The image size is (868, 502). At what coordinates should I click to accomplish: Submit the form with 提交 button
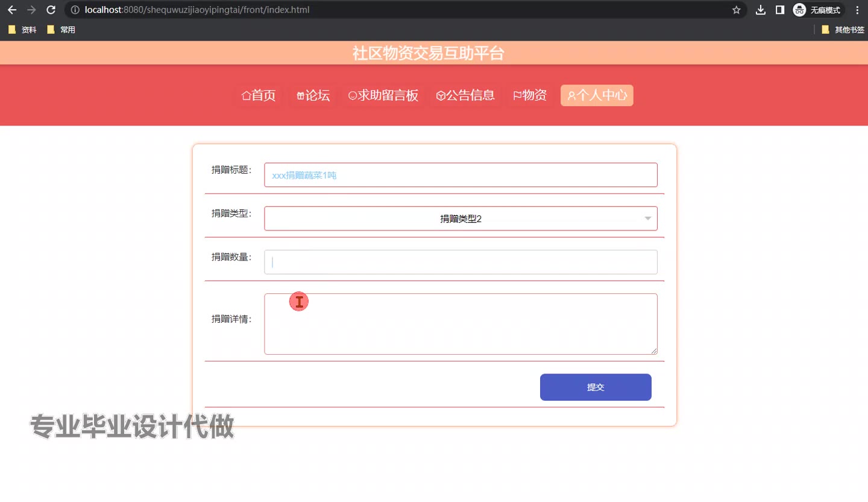click(x=596, y=387)
